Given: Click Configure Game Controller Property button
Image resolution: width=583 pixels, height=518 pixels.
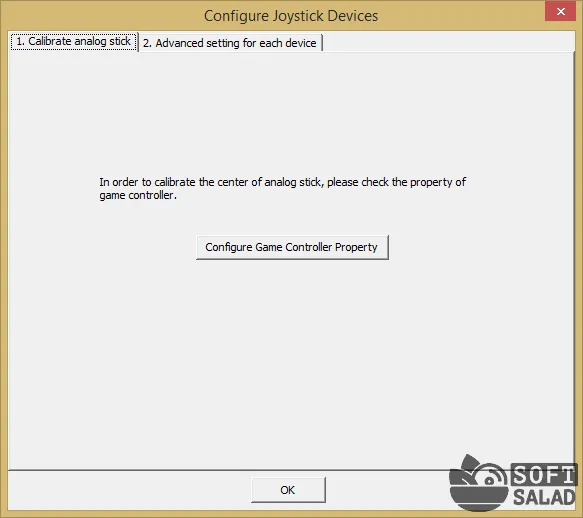Looking at the screenshot, I should [292, 247].
